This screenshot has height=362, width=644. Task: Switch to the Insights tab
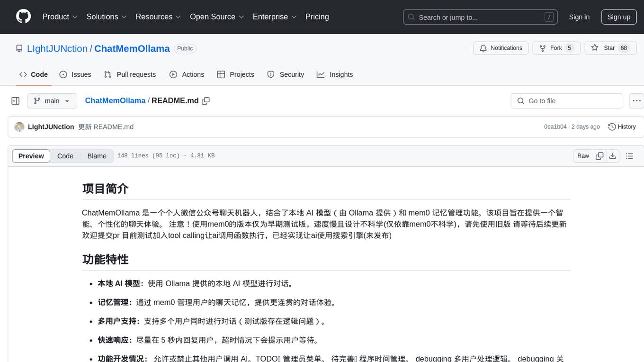pos(335,74)
